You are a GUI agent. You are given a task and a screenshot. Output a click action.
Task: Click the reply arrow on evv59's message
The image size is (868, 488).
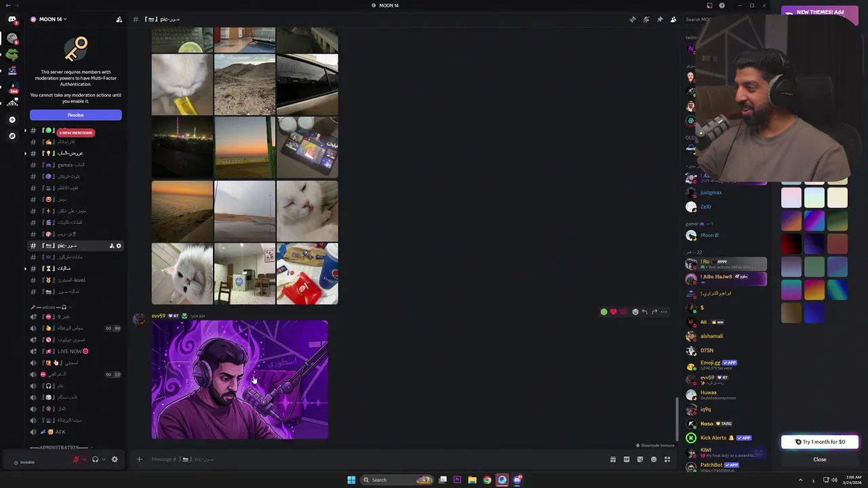pos(645,312)
